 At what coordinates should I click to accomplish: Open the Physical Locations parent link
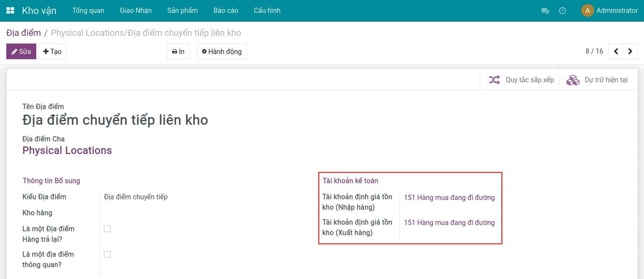pyautogui.click(x=67, y=150)
